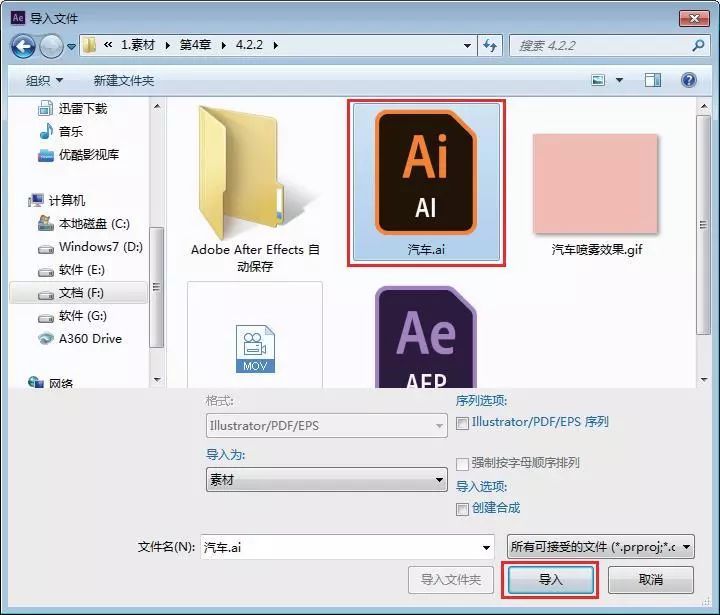Select 音乐 in the sidebar
This screenshot has height=615, width=720.
point(61,131)
